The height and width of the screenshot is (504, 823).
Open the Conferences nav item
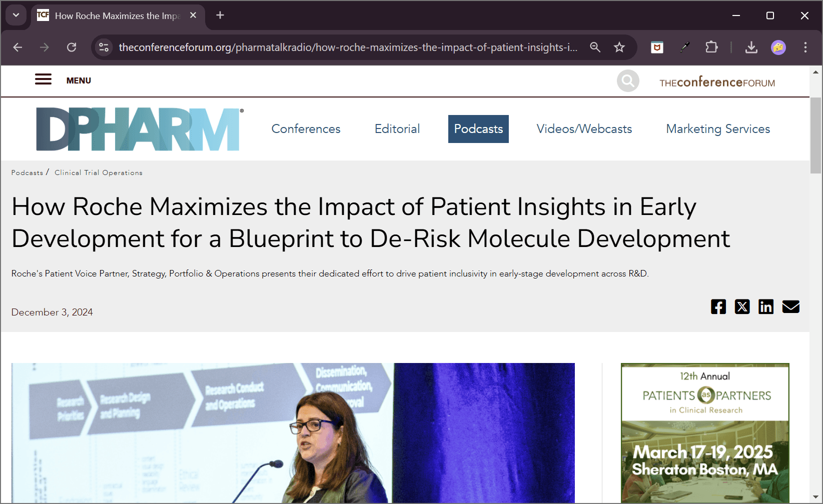[306, 129]
